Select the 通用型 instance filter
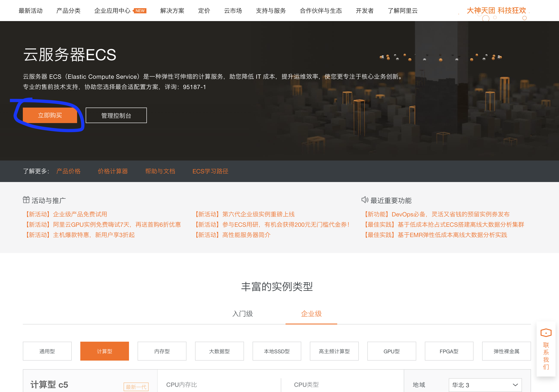 pyautogui.click(x=47, y=351)
